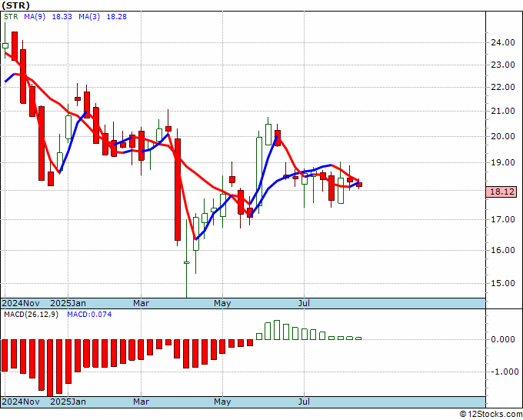Click 2025Jan on the MACD panel axis
This screenshot has height=420, width=523.
click(68, 402)
